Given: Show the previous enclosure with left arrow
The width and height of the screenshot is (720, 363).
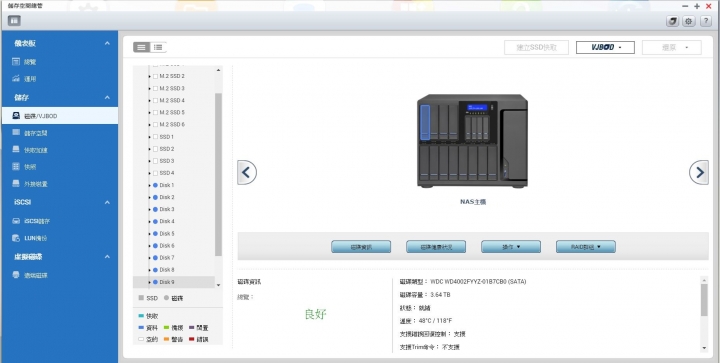Looking at the screenshot, I should pos(247,172).
